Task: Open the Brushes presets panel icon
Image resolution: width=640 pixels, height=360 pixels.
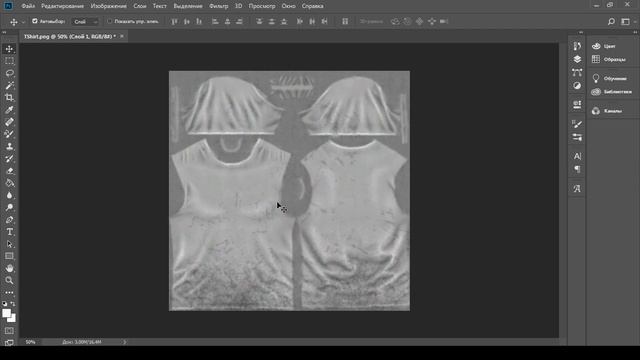Action: (x=577, y=137)
